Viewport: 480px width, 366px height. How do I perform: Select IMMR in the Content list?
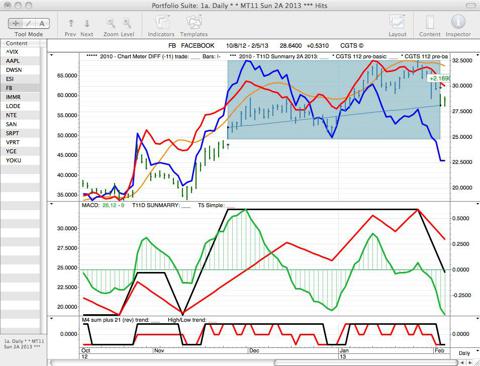21,97
